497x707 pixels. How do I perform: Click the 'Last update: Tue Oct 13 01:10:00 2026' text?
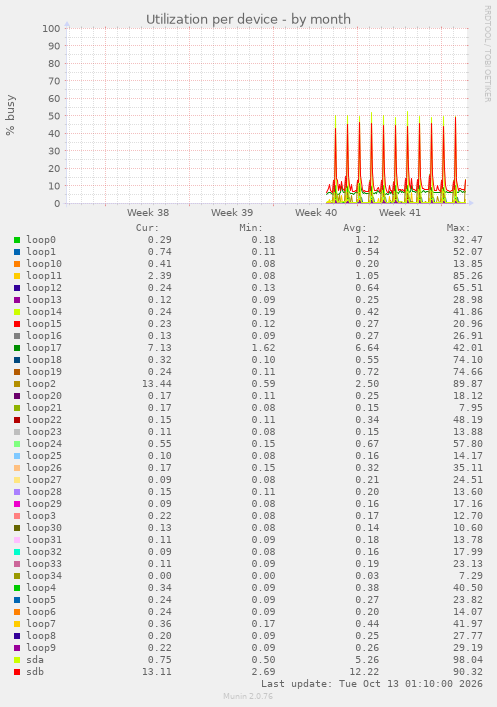pyautogui.click(x=372, y=684)
